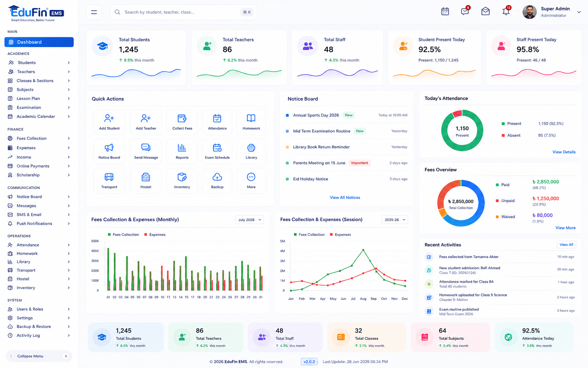
Task: Open Activity Log in the sidebar
Action: (x=39, y=335)
